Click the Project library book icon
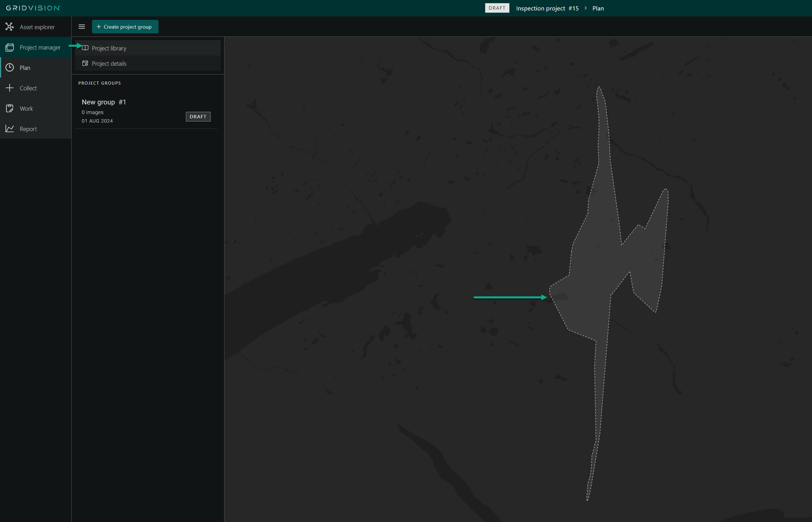The width and height of the screenshot is (812, 522). (85, 48)
